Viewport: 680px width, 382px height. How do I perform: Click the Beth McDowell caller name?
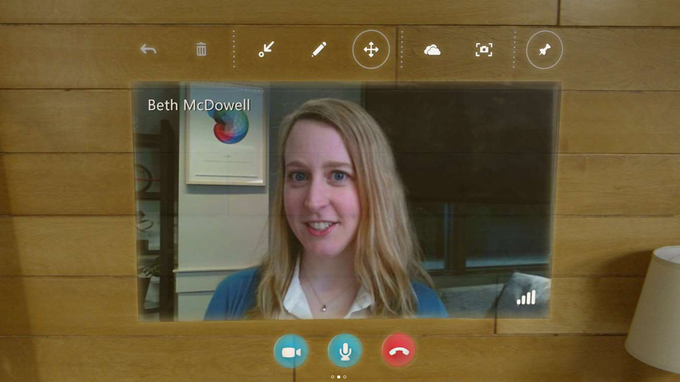(x=199, y=105)
